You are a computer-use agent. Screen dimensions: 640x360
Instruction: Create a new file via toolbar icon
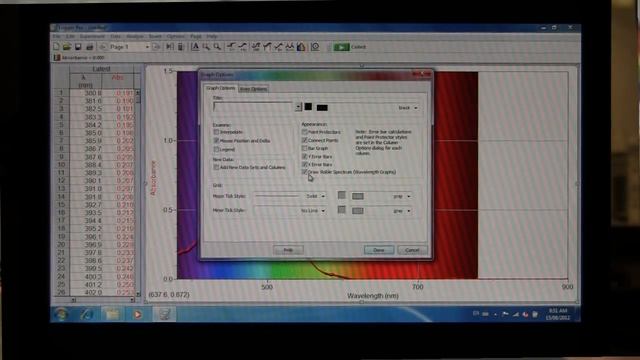(56, 47)
